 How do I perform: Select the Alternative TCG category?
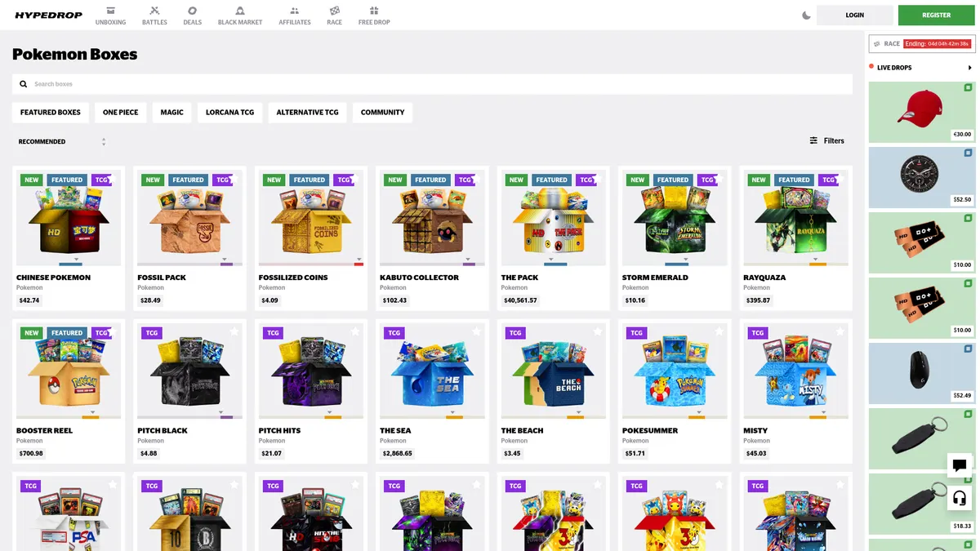(x=307, y=113)
